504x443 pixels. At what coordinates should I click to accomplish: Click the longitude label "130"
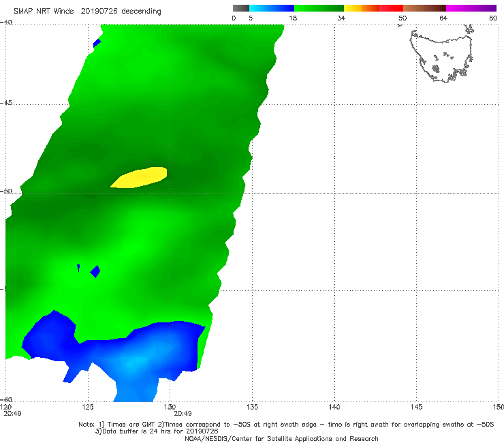(170, 407)
